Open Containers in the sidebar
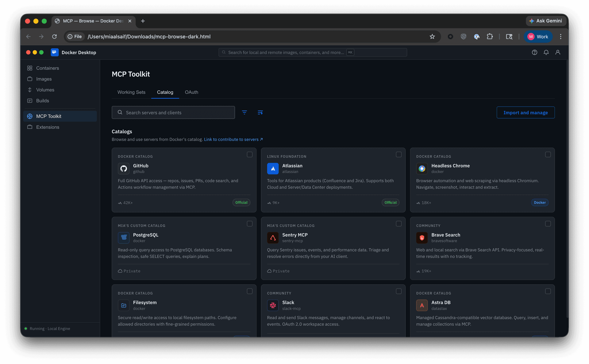This screenshot has width=589, height=364. pyautogui.click(x=47, y=68)
